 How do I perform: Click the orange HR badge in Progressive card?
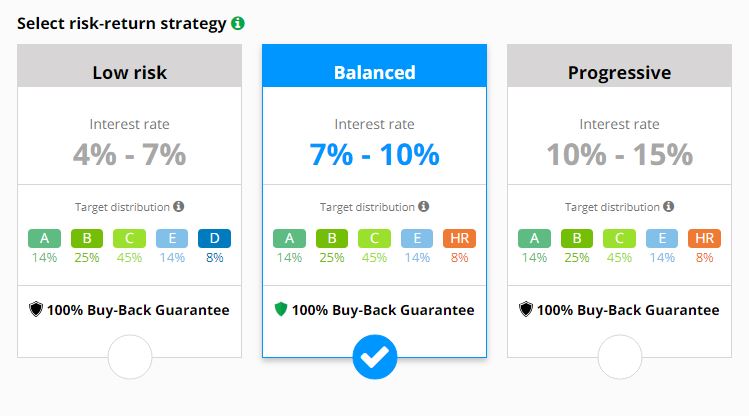[x=705, y=238]
